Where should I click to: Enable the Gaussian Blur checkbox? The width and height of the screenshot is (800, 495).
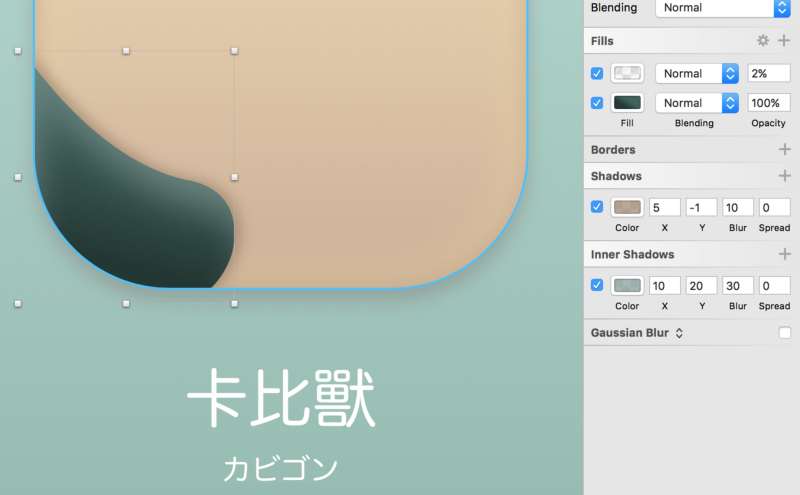(x=785, y=333)
